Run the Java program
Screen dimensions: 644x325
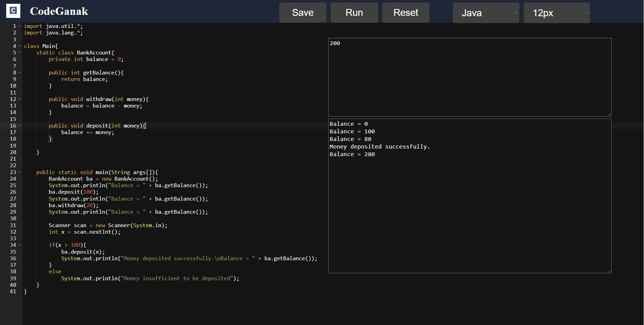tap(354, 13)
